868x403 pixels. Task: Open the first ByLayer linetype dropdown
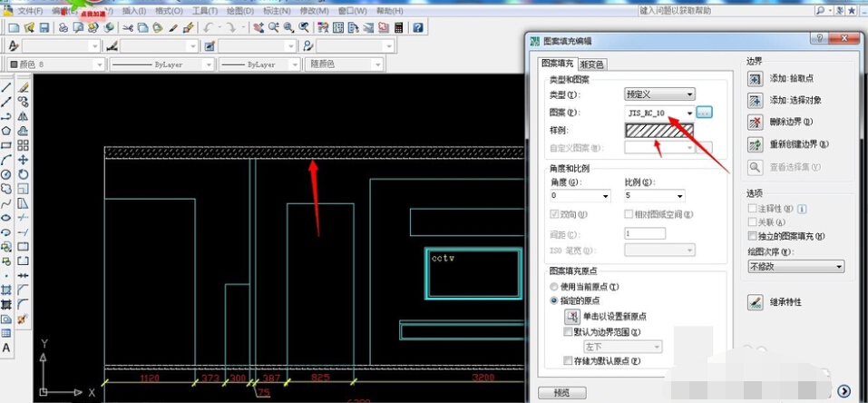[161, 64]
